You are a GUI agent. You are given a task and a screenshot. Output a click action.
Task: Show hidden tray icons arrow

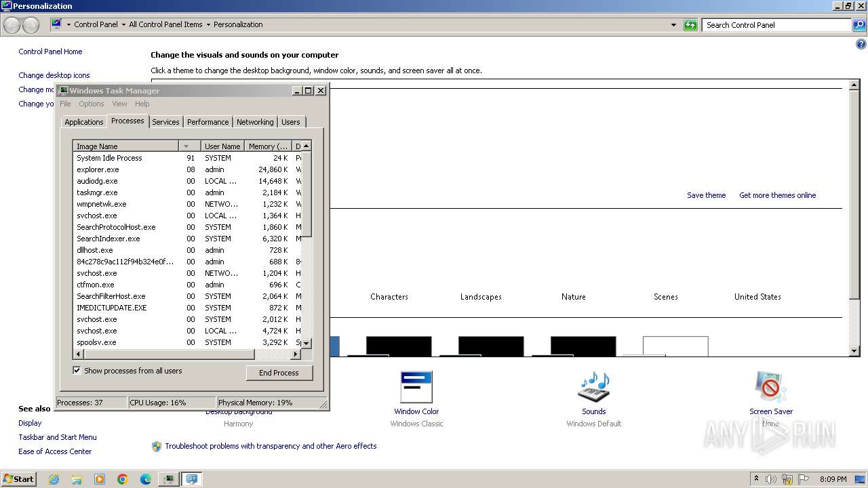(756, 479)
